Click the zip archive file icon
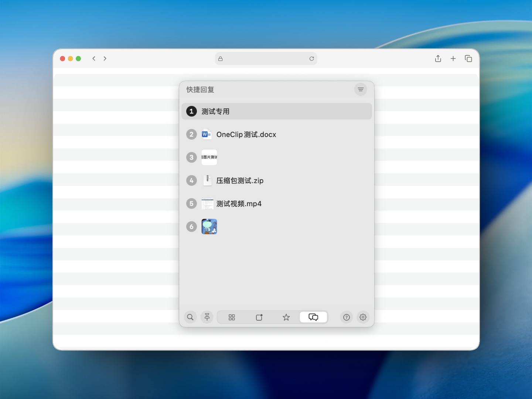The height and width of the screenshot is (399, 532). [x=207, y=180]
